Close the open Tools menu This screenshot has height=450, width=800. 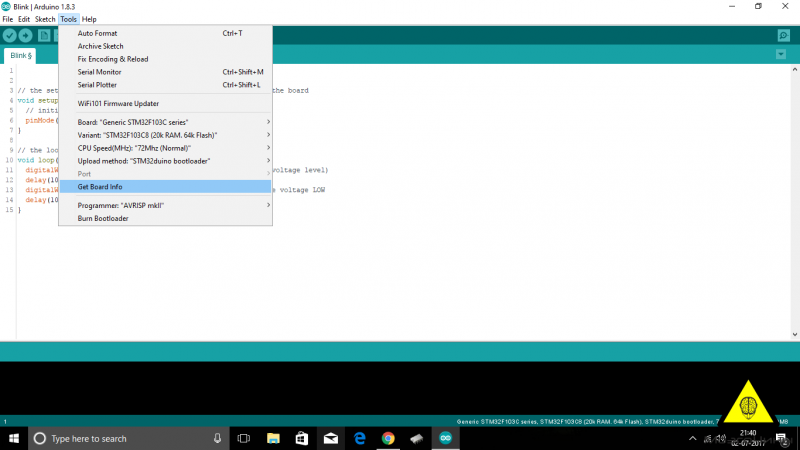pyautogui.click(x=68, y=19)
